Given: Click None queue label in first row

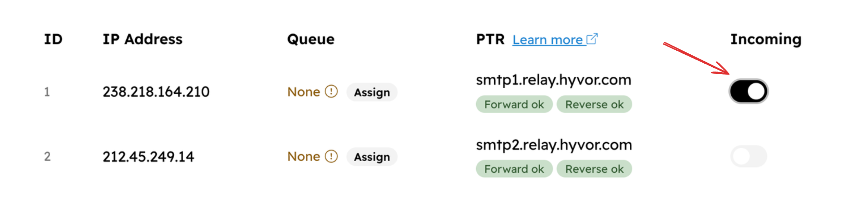Looking at the screenshot, I should click(x=304, y=92).
